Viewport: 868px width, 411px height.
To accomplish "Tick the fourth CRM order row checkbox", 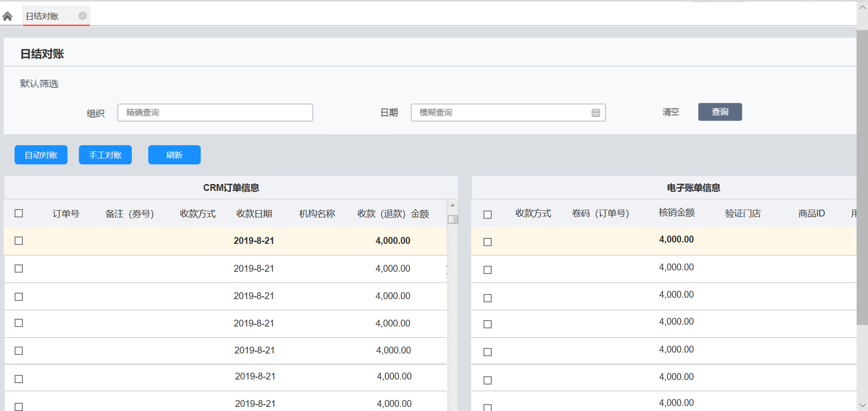I will point(19,323).
